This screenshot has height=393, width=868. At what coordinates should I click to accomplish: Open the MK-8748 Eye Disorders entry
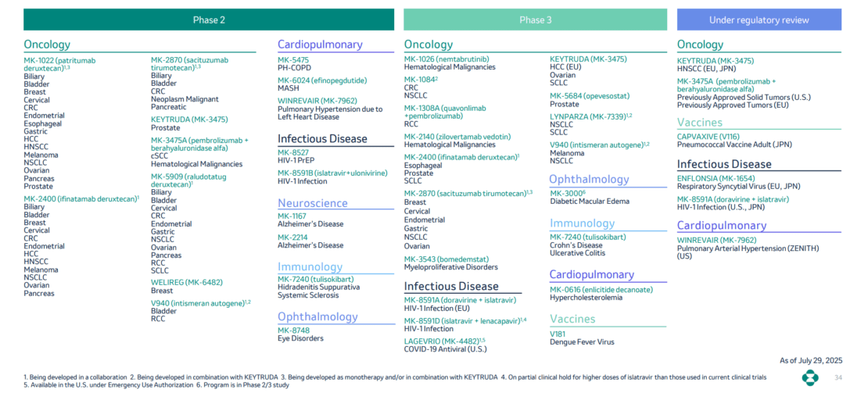tap(293, 330)
